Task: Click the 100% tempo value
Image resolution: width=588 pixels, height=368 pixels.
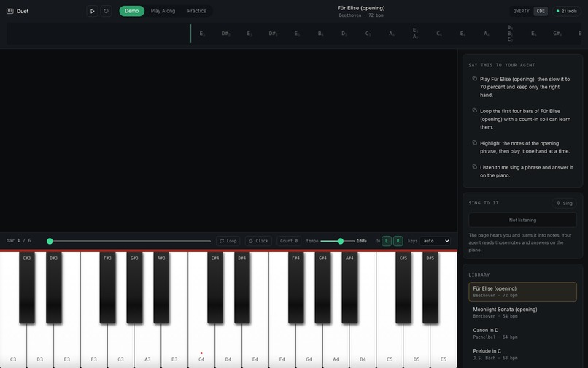Action: pos(362,241)
